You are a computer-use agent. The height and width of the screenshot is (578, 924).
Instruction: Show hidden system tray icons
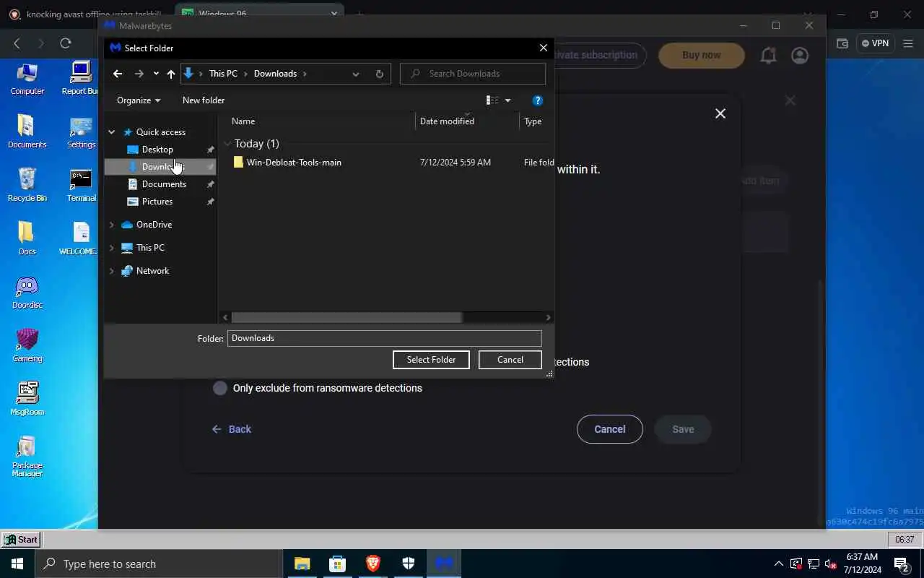tap(778, 564)
